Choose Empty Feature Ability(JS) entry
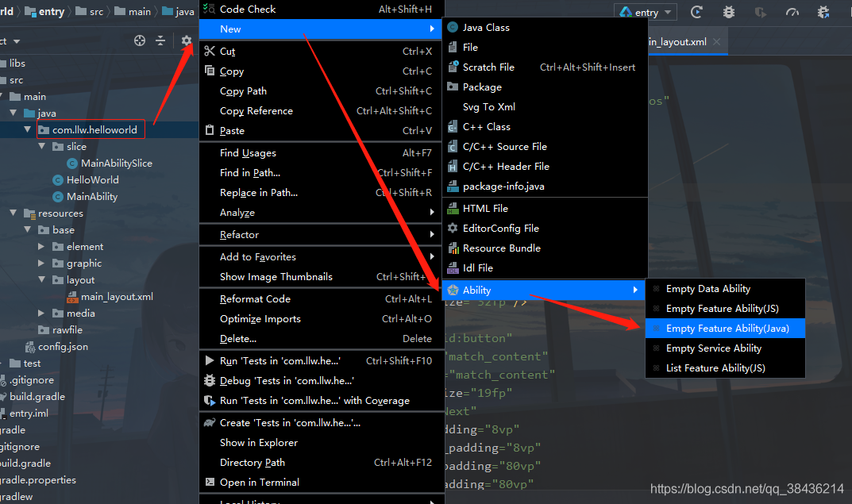This screenshot has width=852, height=504. 725,309
